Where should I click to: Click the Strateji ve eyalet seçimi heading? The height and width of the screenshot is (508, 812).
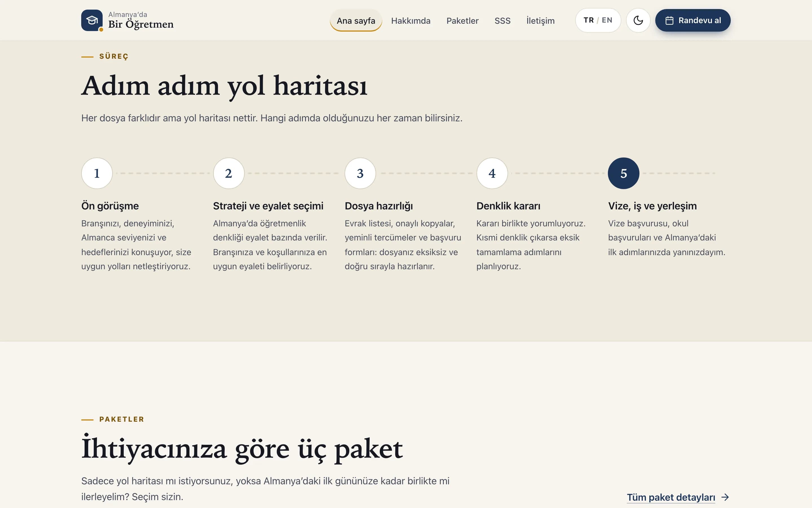coord(268,206)
